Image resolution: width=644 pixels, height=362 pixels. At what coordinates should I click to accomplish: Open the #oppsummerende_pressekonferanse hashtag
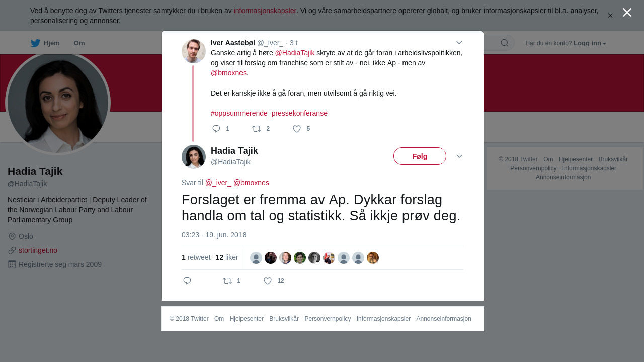pyautogui.click(x=269, y=113)
